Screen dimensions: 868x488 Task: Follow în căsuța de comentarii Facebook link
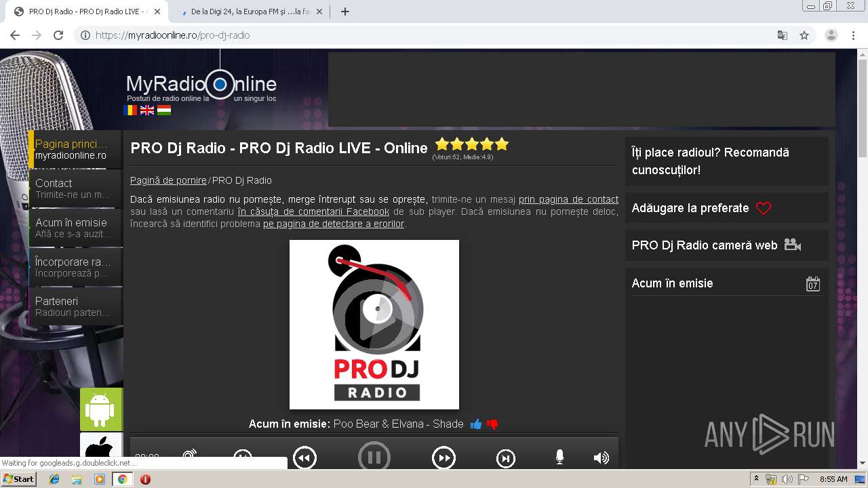tap(313, 211)
